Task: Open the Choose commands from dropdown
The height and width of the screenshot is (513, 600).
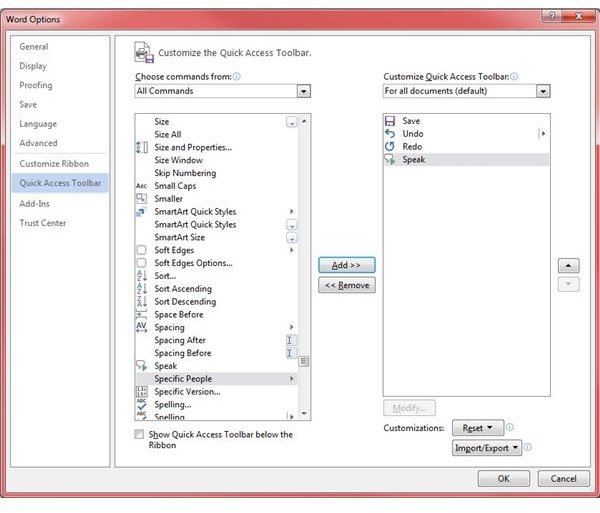Action: 303,91
